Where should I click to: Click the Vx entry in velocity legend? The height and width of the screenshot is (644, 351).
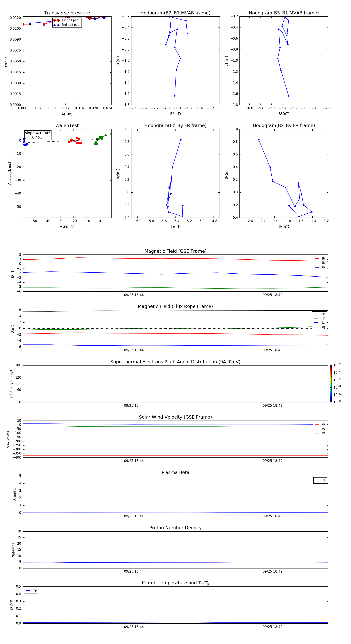click(x=320, y=424)
